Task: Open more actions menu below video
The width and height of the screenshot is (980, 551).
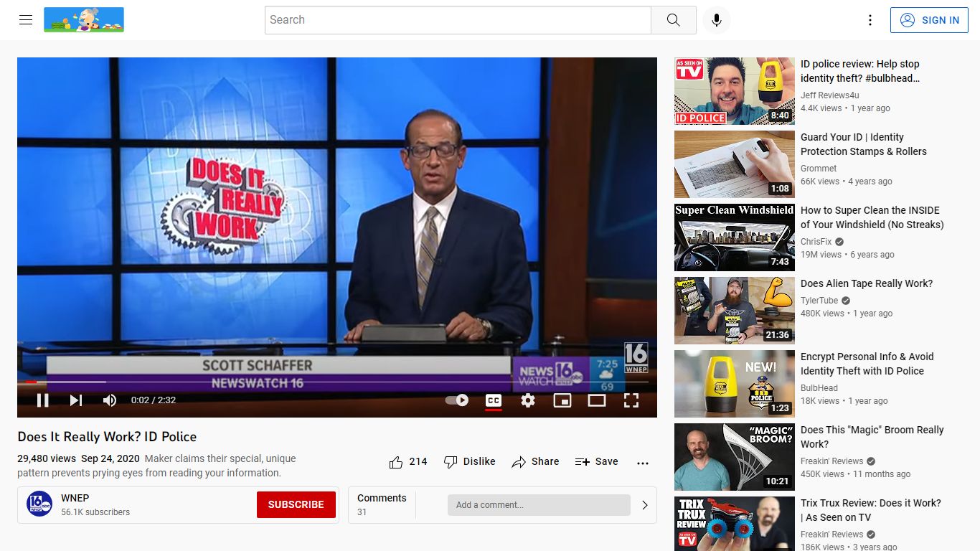Action: coord(643,463)
